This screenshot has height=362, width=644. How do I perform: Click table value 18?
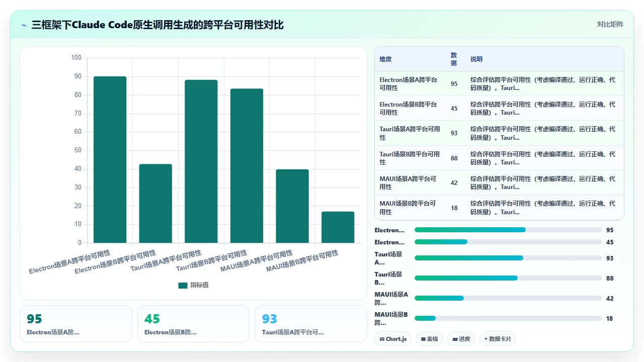point(454,208)
